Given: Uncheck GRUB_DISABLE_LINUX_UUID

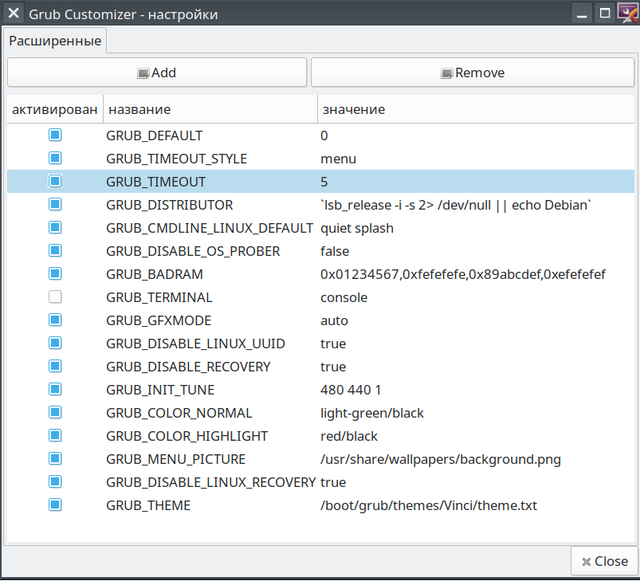Looking at the screenshot, I should (x=55, y=343).
